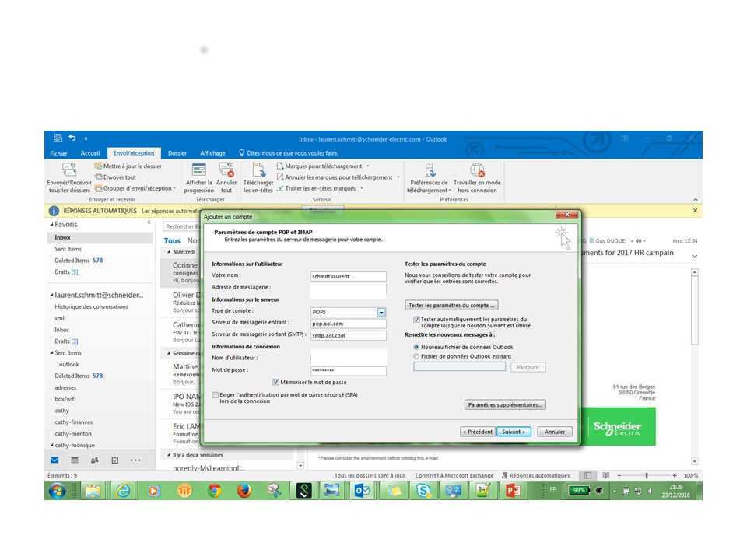Click navigation bar more options ellipsis
This screenshot has height=560, width=747.
click(135, 460)
